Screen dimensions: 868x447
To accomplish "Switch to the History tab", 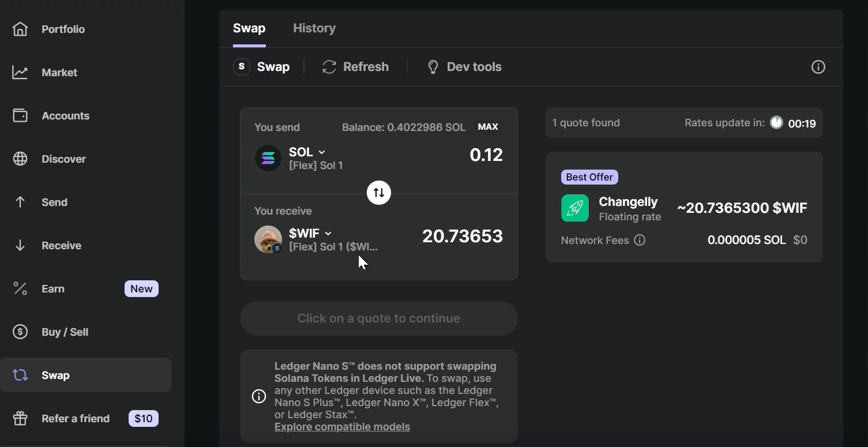I will 314,28.
